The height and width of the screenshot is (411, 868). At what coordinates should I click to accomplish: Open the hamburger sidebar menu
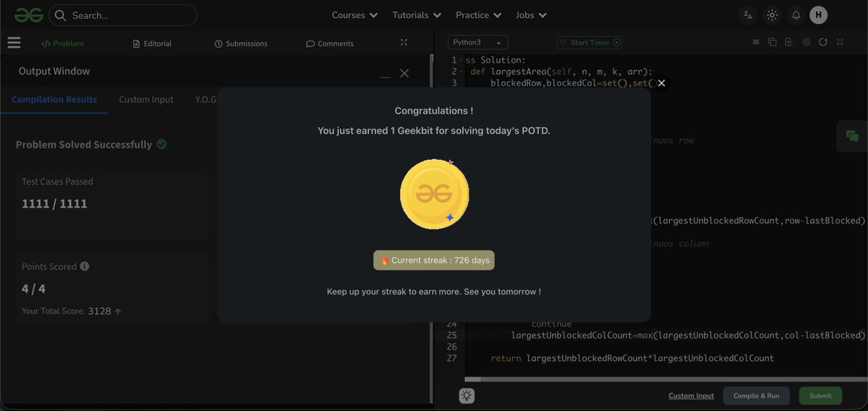pyautogui.click(x=14, y=43)
